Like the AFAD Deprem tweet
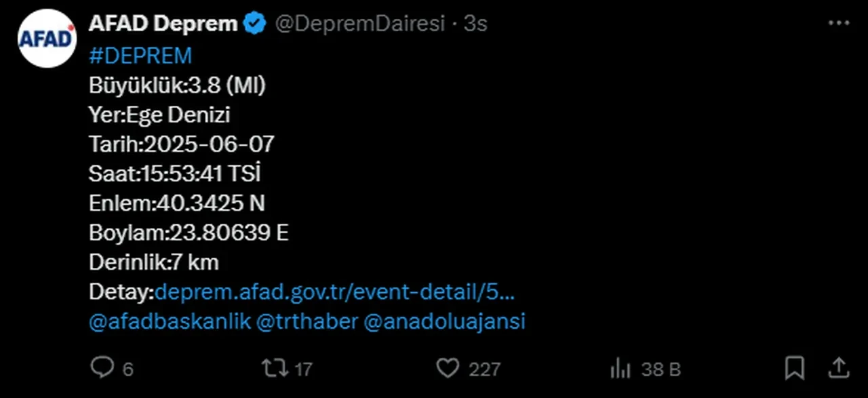Screen dimensions: 868x398 [x=448, y=368]
